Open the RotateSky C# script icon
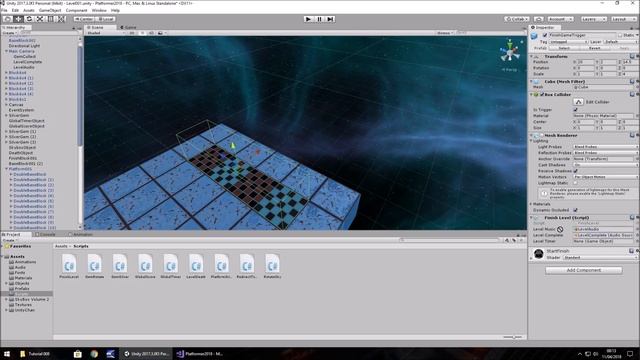 [x=272, y=264]
